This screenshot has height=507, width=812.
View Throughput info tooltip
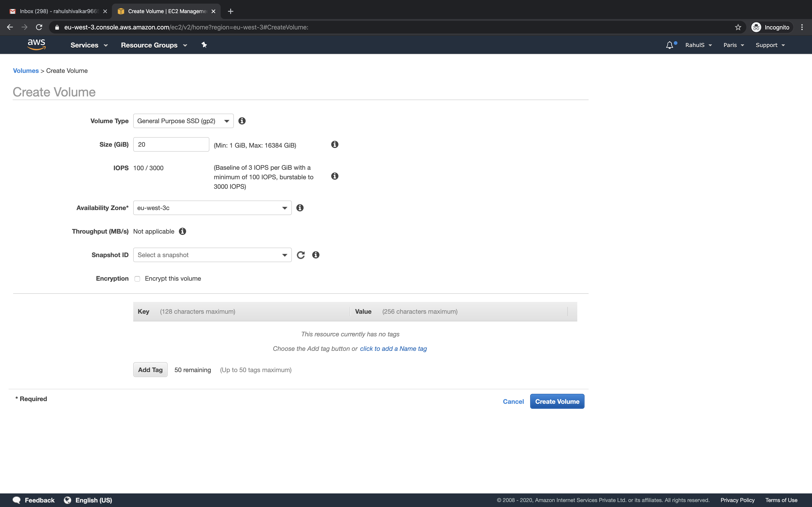pos(182,231)
